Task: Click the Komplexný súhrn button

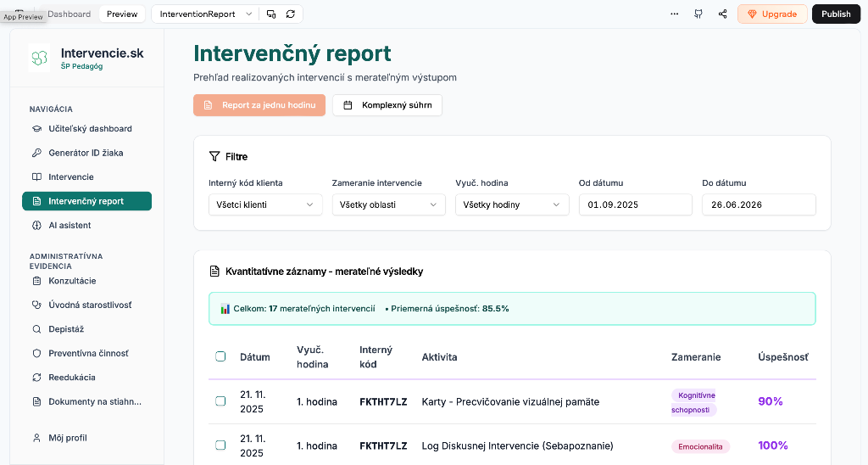Action: pos(387,105)
